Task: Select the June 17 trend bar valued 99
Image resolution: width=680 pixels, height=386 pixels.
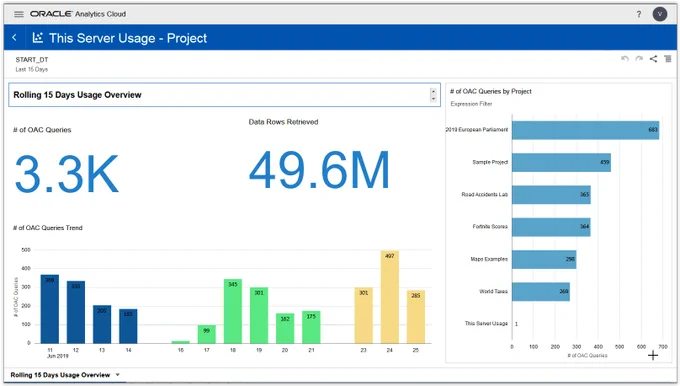Action: tap(206, 334)
